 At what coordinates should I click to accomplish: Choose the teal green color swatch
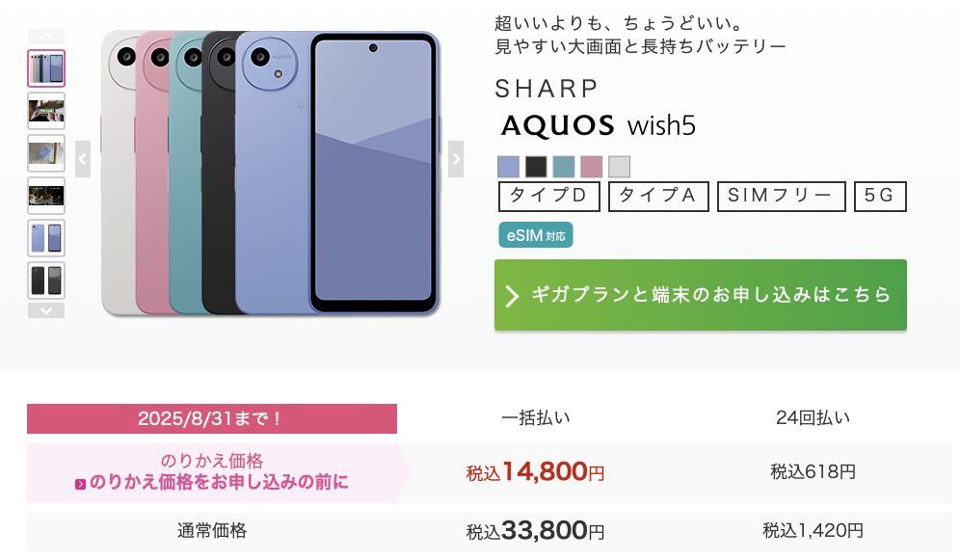[x=563, y=167]
